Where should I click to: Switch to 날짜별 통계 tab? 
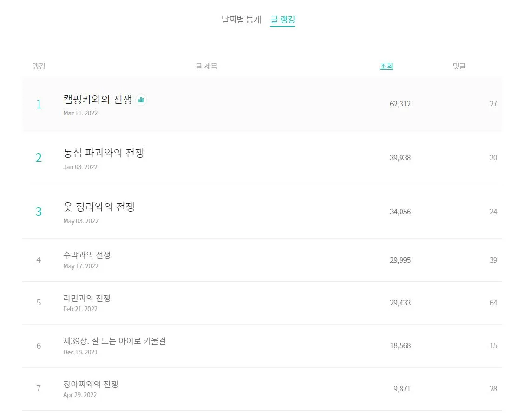click(x=241, y=20)
